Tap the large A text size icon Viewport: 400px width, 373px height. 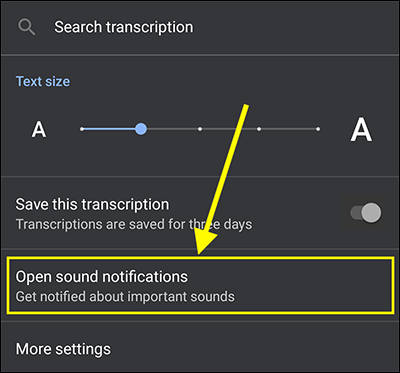coord(361,130)
